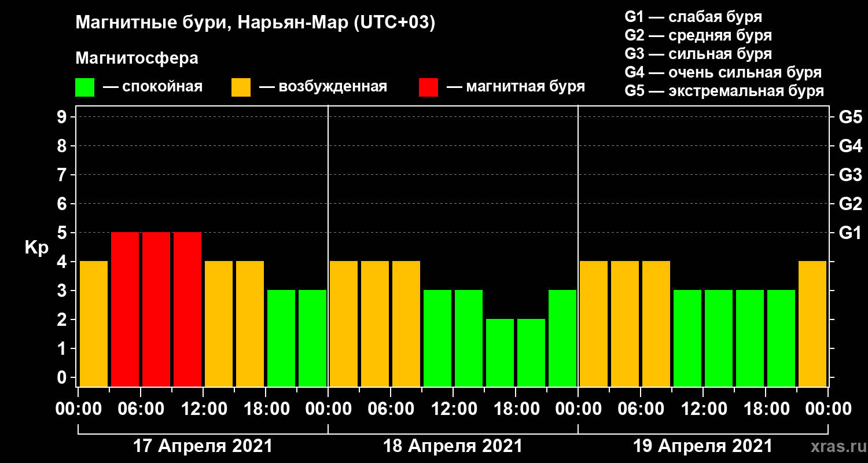Click the 'Kp' axis label
868x463 pixels.
36,248
